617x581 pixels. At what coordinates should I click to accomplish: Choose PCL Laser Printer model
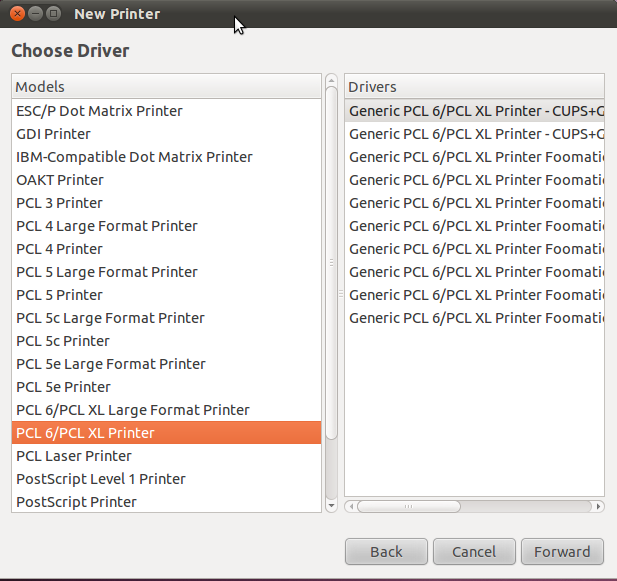pos(166,456)
